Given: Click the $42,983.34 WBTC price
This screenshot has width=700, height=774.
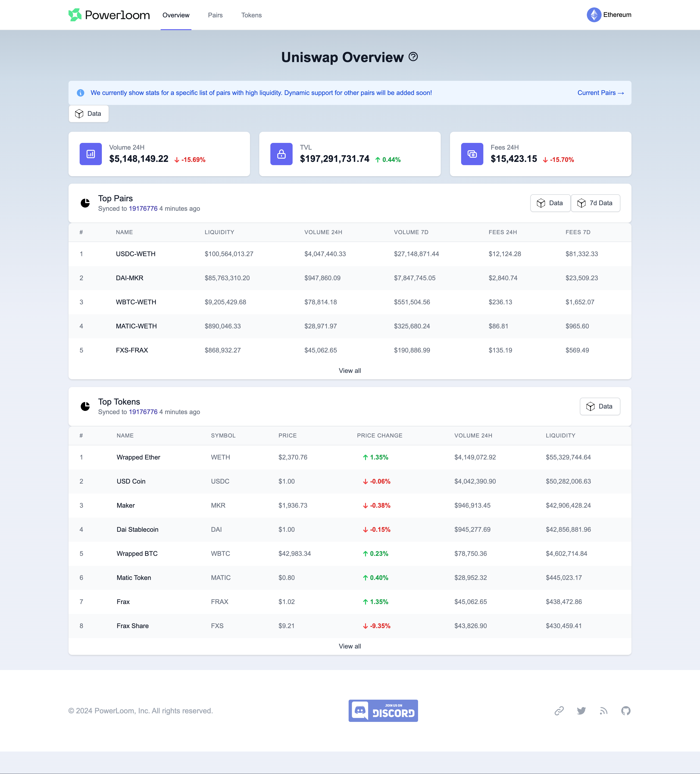Looking at the screenshot, I should (x=294, y=554).
